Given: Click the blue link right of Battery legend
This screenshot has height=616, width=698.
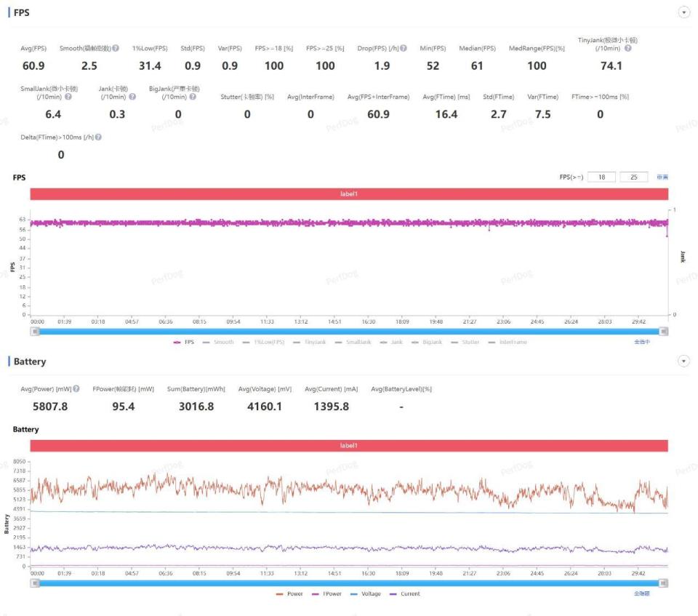Looking at the screenshot, I should [641, 594].
